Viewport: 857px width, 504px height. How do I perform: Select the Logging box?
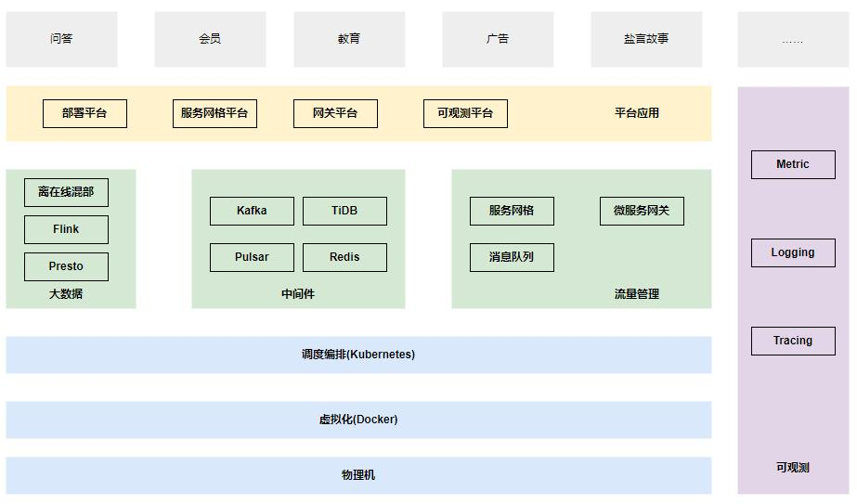pos(793,252)
